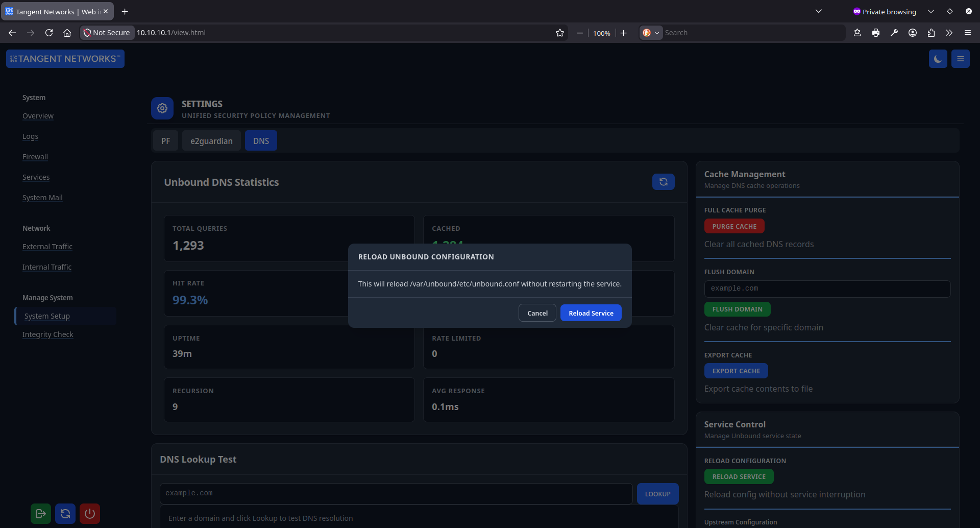Screen dimensions: 980x528
Task: Click the red power-off icon
Action: point(89,514)
